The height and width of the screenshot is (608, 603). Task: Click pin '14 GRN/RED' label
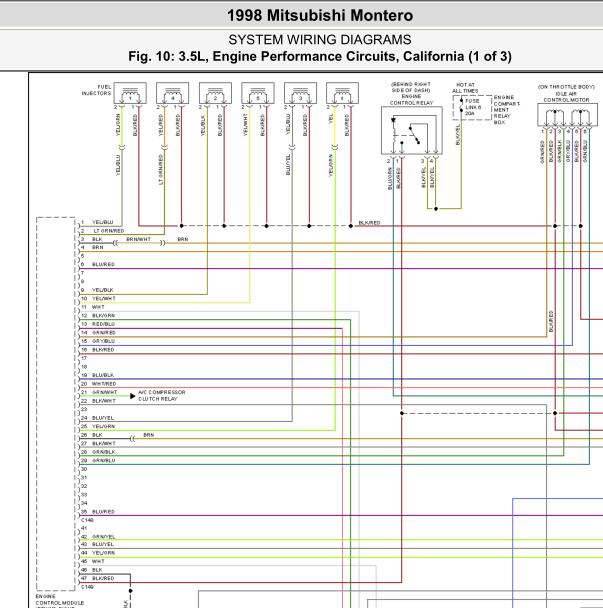(x=98, y=333)
